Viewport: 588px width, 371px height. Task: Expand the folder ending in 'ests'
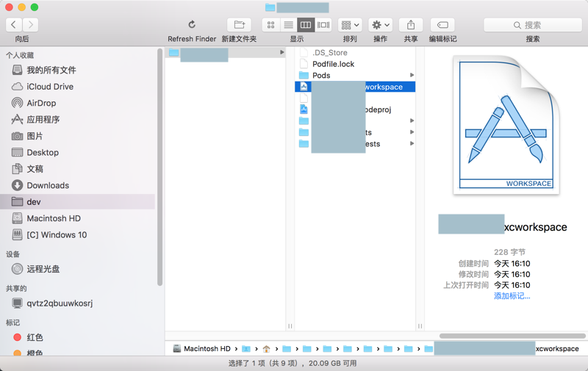tap(412, 143)
